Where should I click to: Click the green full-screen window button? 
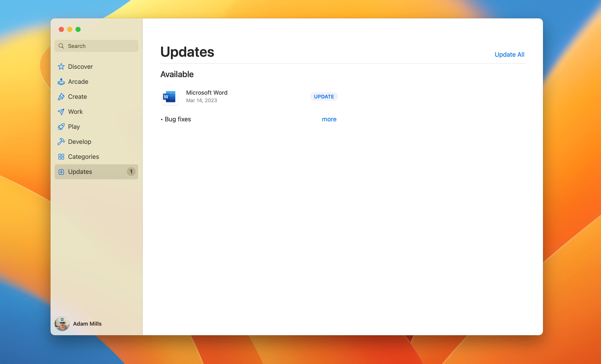[78, 29]
